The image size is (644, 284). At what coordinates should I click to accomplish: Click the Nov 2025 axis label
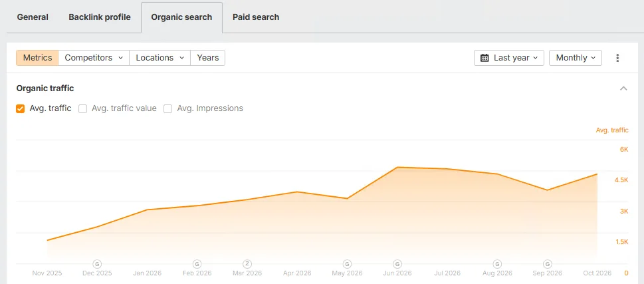pos(47,273)
